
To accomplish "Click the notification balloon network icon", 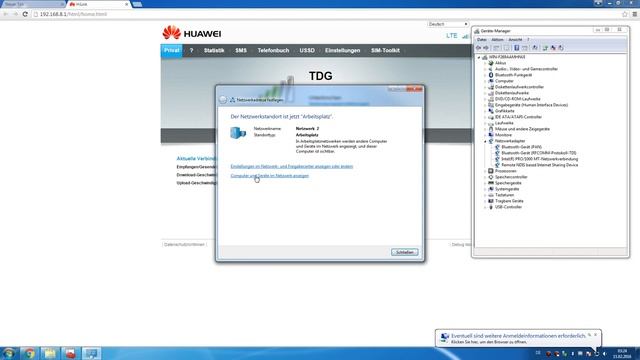I will pyautogui.click(x=444, y=338).
